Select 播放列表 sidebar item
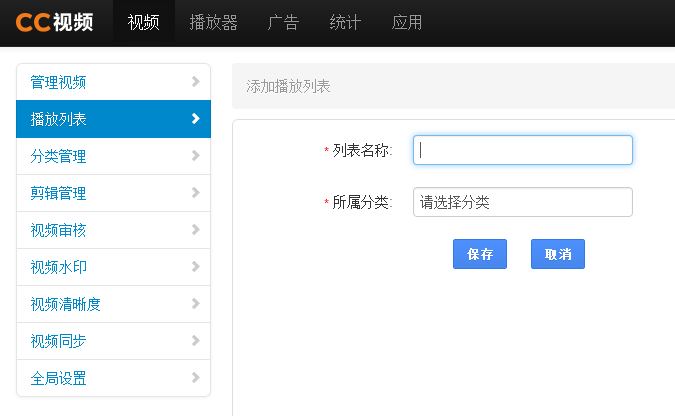The image size is (675, 416). pos(59,119)
